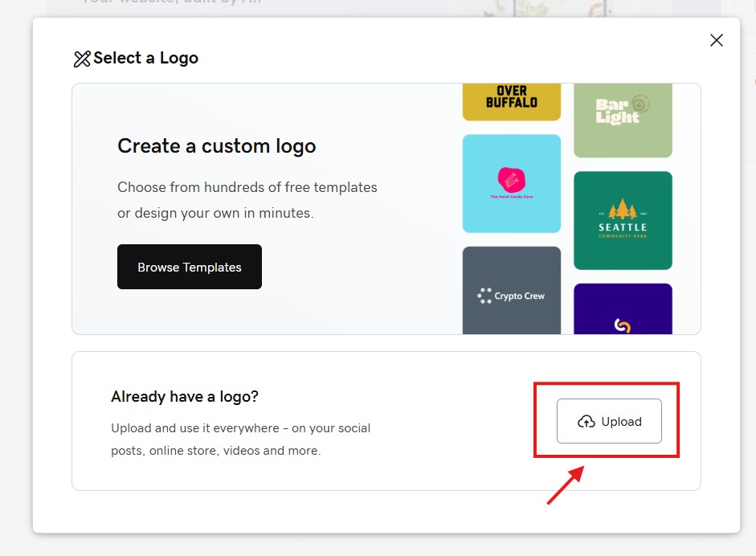Click the pink candy blob logo icon
This screenshot has height=556, width=756.
pyautogui.click(x=511, y=179)
